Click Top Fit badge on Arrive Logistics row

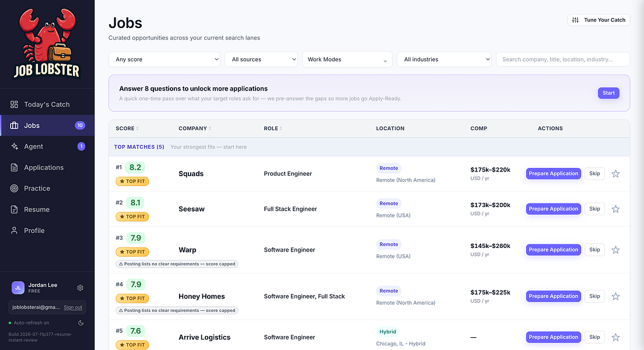[x=132, y=345]
